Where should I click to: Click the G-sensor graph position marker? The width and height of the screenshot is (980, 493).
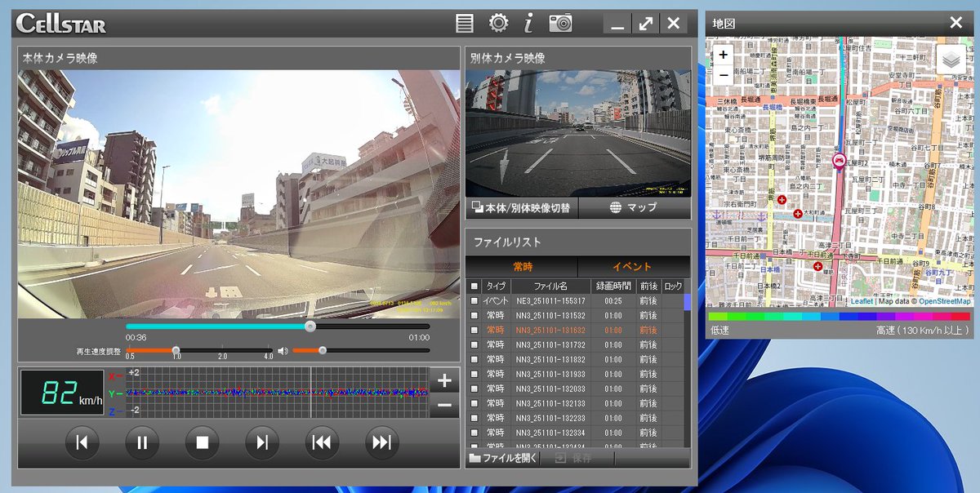click(x=310, y=393)
